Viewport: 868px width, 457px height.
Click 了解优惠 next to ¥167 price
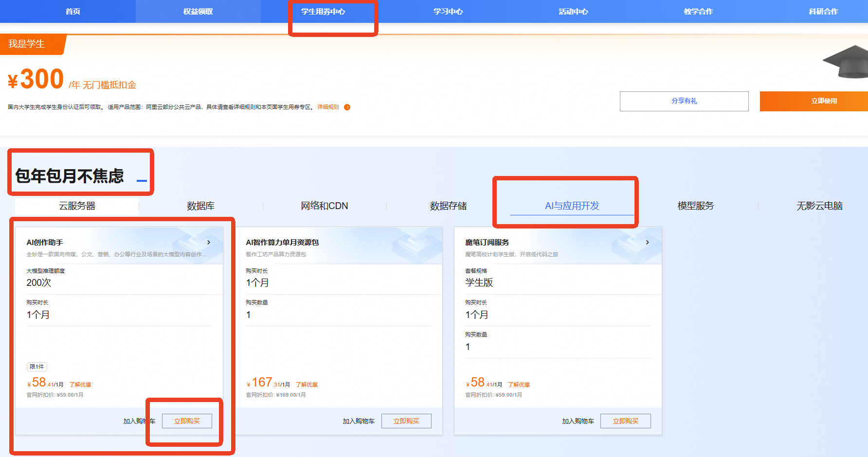307,385
